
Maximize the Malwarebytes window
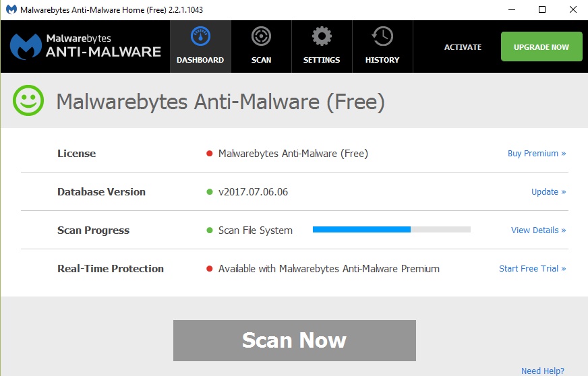(x=542, y=9)
